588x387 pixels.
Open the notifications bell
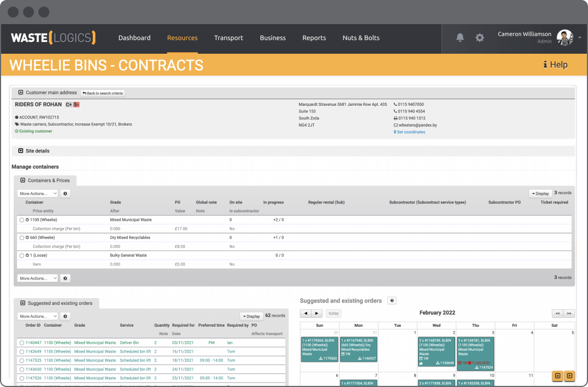coord(460,37)
